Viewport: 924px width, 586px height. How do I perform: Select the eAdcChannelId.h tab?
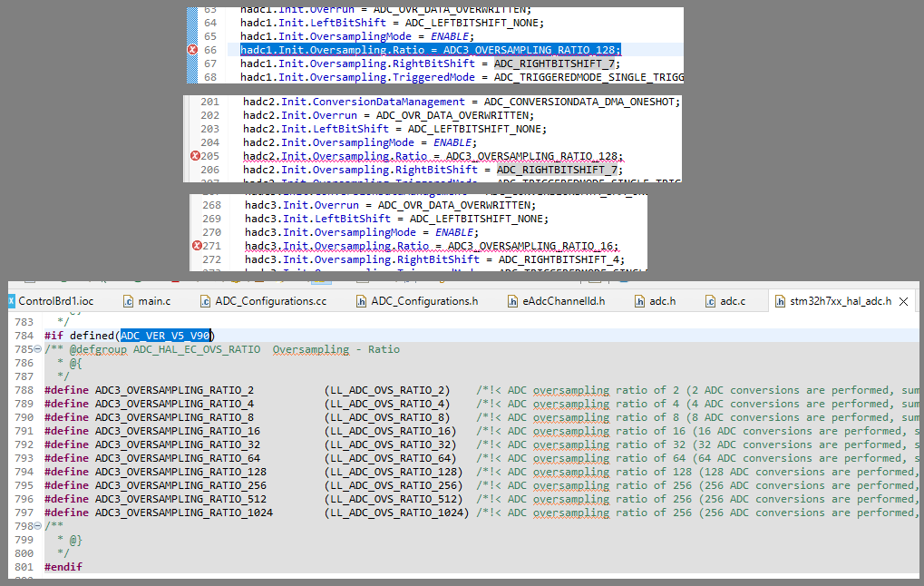click(556, 301)
